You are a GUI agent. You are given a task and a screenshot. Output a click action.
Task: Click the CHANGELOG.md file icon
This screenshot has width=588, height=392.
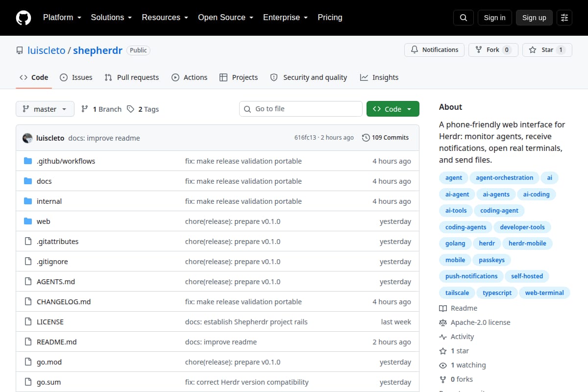coord(28,302)
